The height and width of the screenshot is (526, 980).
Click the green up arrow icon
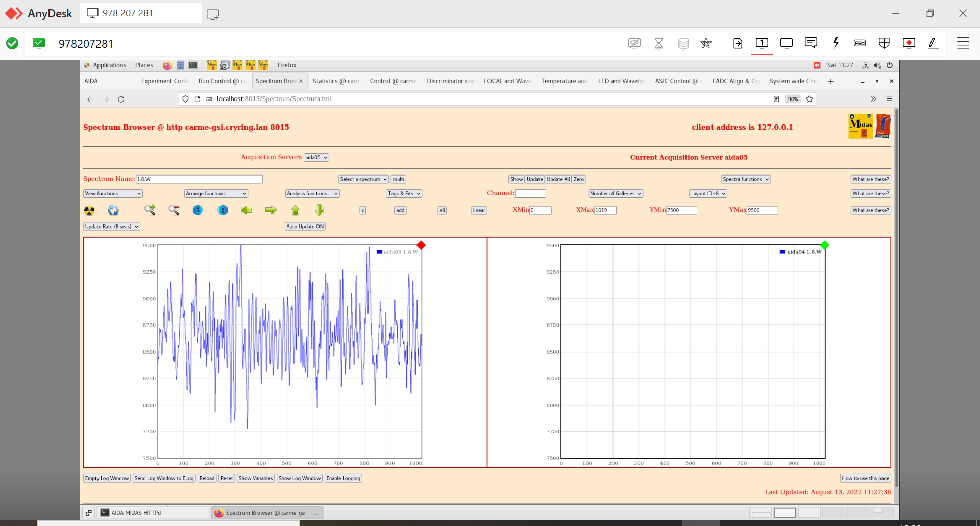click(x=295, y=210)
